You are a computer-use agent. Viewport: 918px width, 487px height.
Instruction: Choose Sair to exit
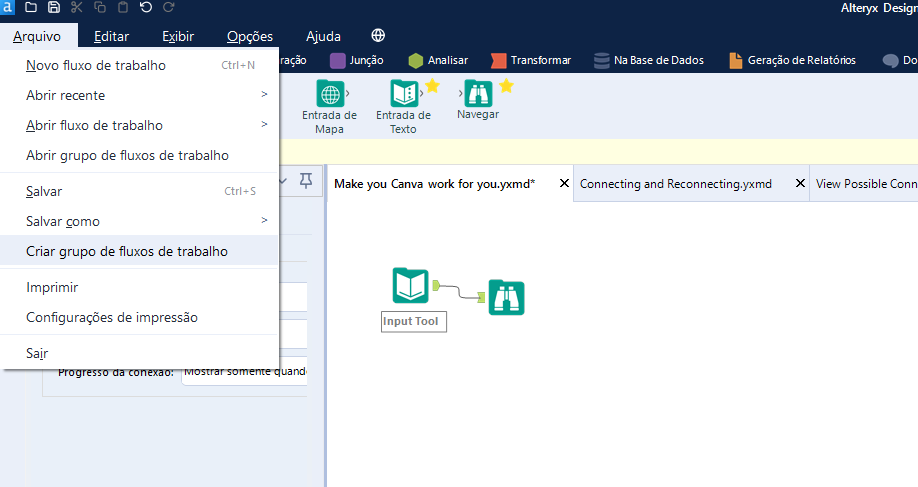pyautogui.click(x=139, y=354)
